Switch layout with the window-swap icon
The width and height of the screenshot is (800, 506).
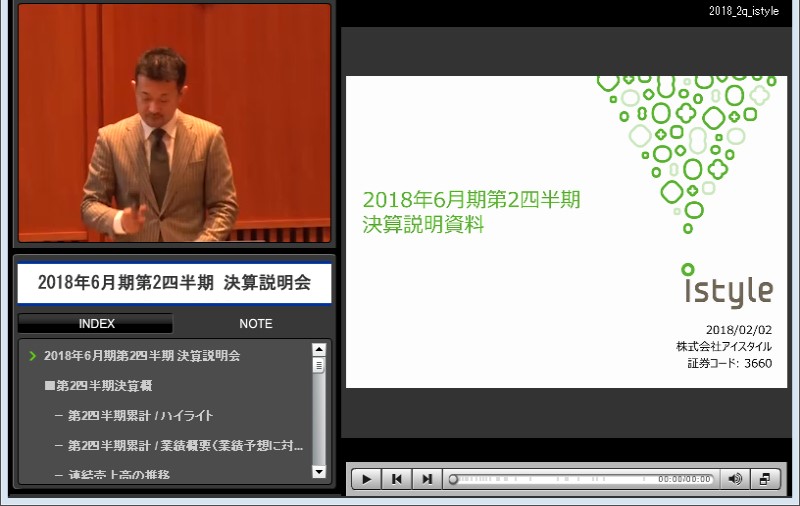765,479
